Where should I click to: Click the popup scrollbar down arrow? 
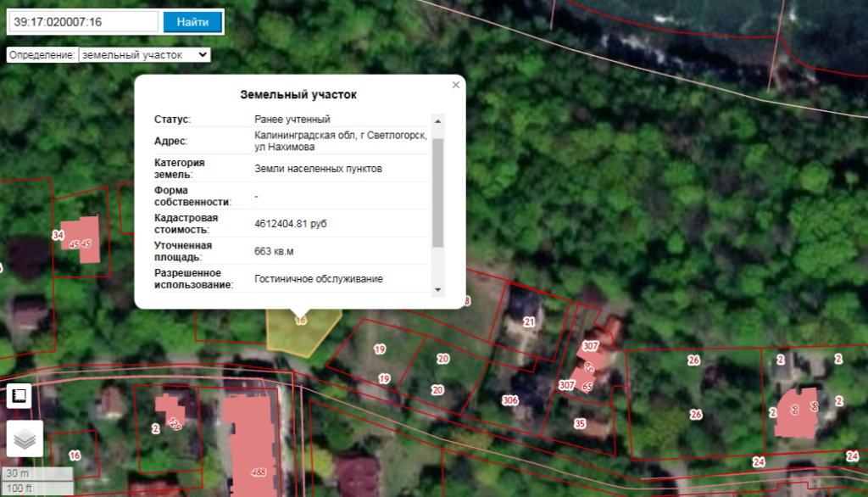(x=437, y=289)
